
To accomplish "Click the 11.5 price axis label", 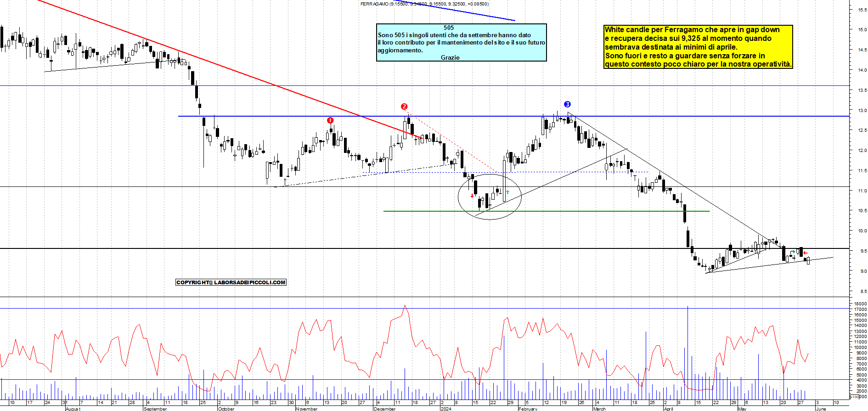I will tap(862, 171).
